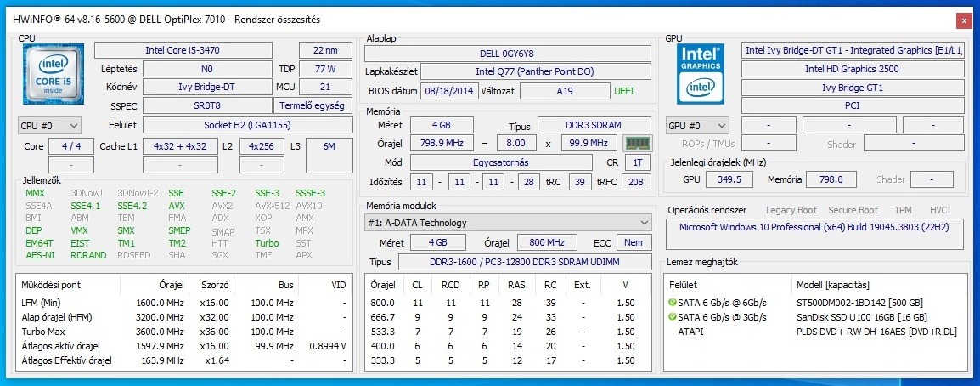Click the 666.7 memory timing row
Screen dimensions: 980x386
point(506,317)
